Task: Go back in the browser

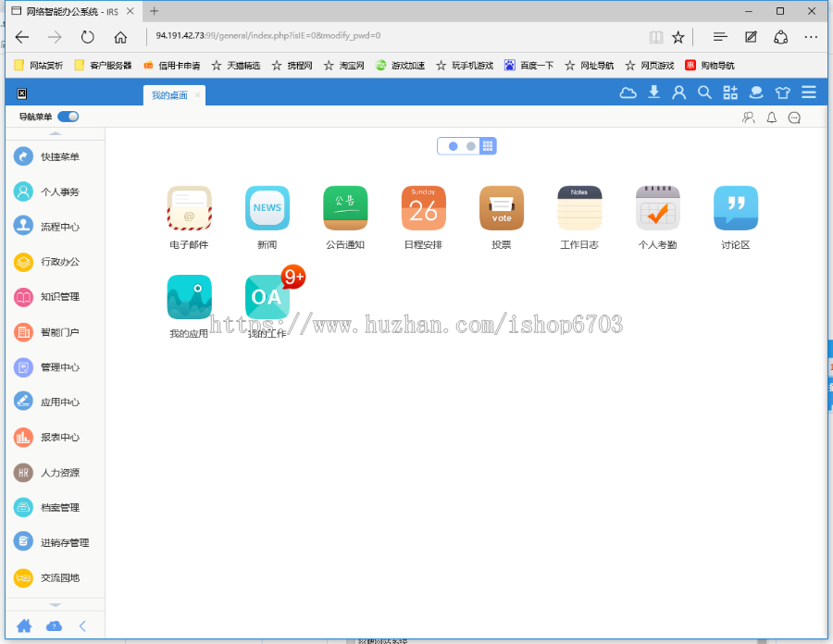Action: click(22, 37)
